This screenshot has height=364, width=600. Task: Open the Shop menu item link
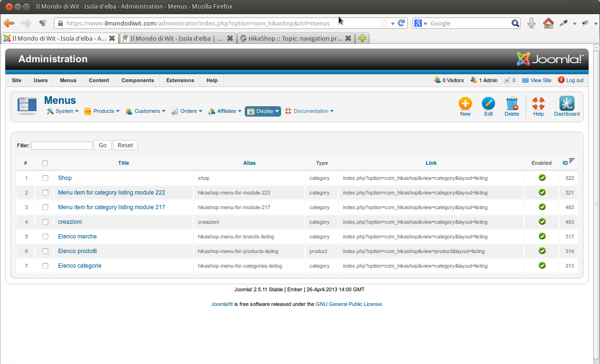click(65, 178)
